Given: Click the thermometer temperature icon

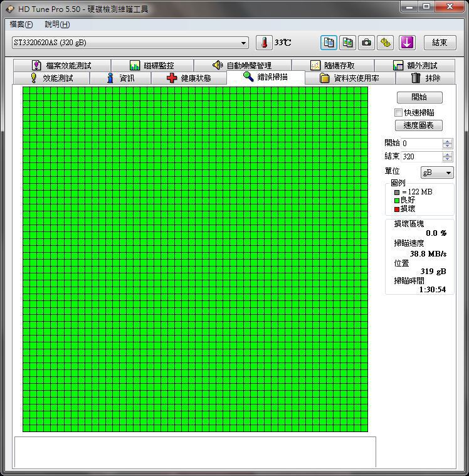Looking at the screenshot, I should coord(264,43).
